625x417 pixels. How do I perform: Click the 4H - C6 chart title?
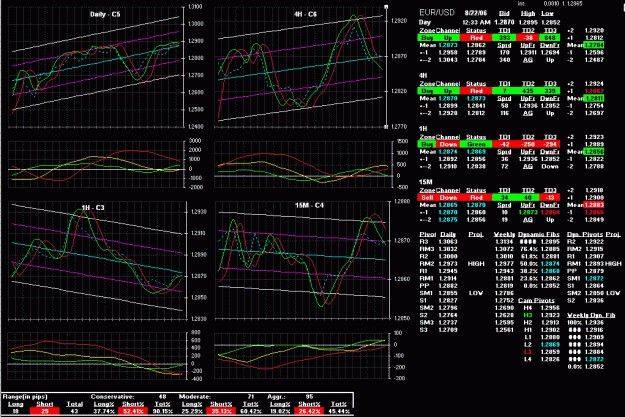coord(305,14)
